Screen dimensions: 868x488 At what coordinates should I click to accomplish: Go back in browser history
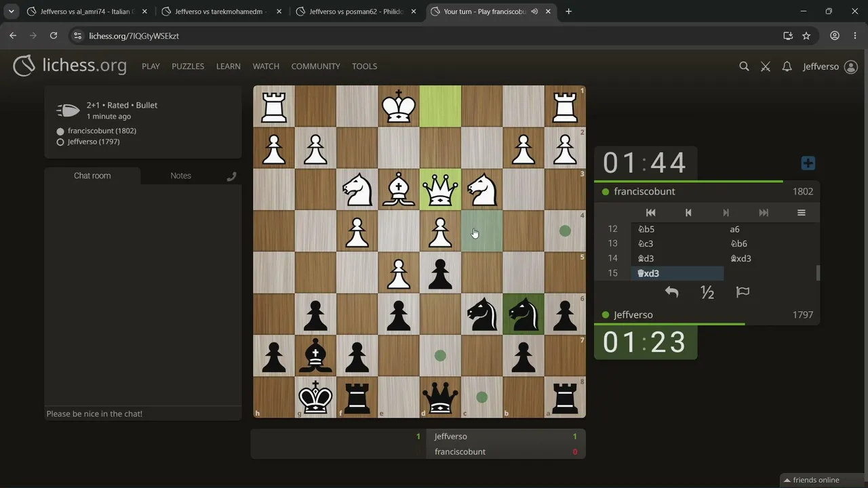pos(13,36)
